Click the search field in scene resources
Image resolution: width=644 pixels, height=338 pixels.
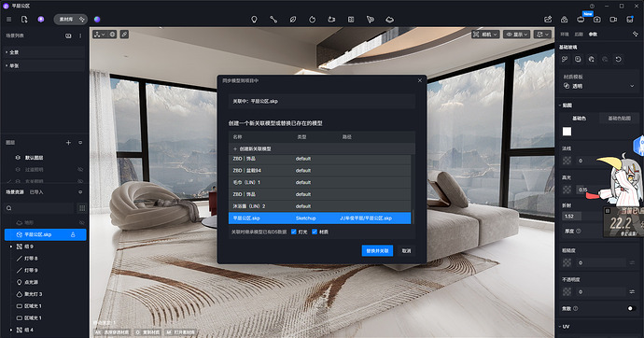click(40, 208)
